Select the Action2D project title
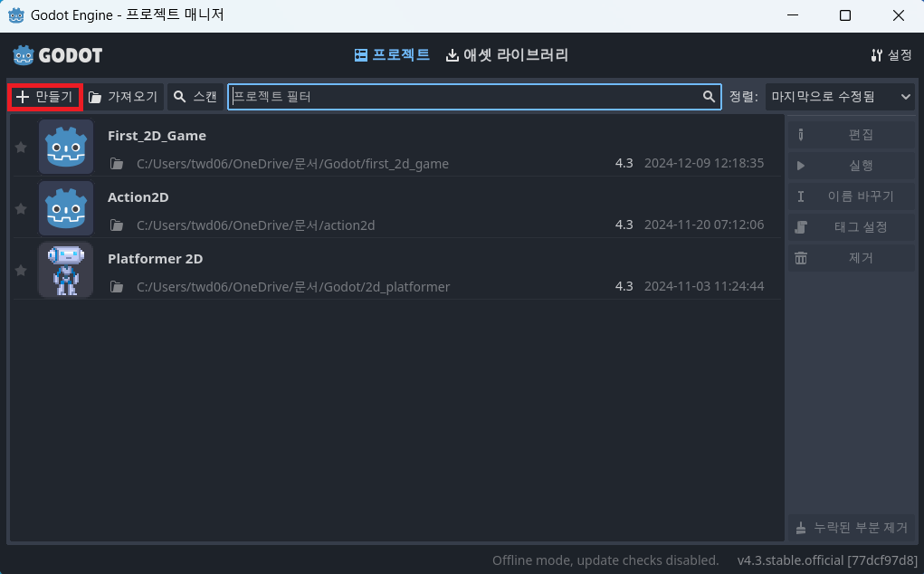 click(138, 196)
